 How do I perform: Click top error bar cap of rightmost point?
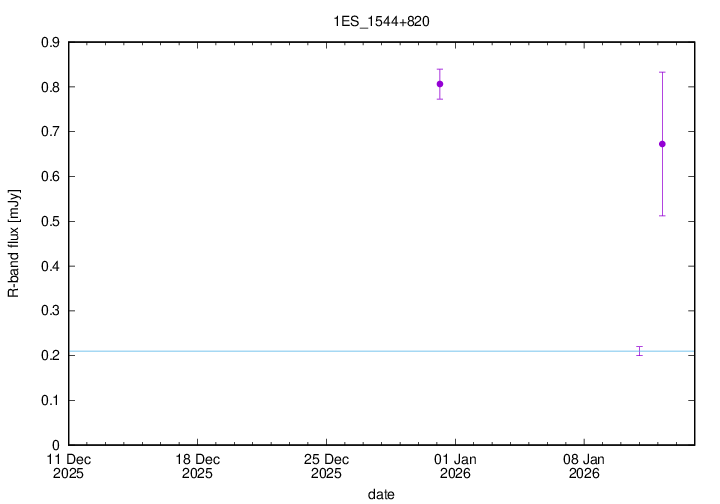(x=662, y=72)
